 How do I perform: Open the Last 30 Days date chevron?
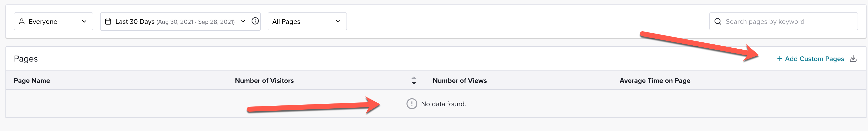pos(243,22)
